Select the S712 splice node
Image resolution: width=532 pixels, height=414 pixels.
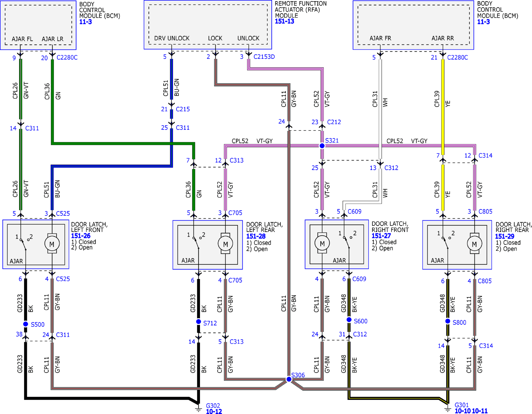pyautogui.click(x=199, y=322)
